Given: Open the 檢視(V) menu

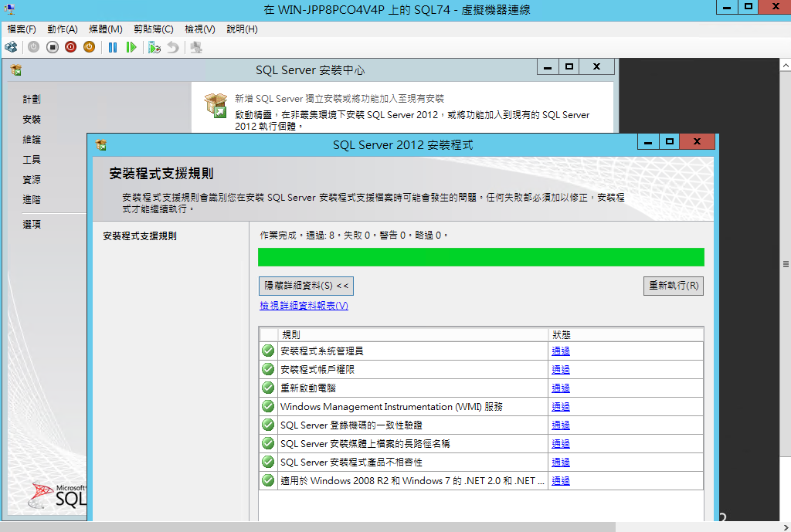Looking at the screenshot, I should click(x=200, y=29).
